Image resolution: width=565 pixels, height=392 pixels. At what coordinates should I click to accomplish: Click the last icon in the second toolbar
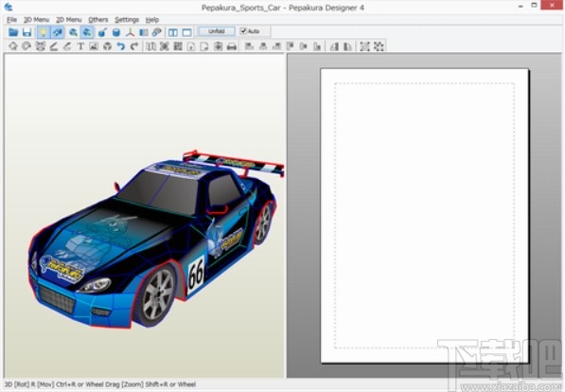coord(379,46)
